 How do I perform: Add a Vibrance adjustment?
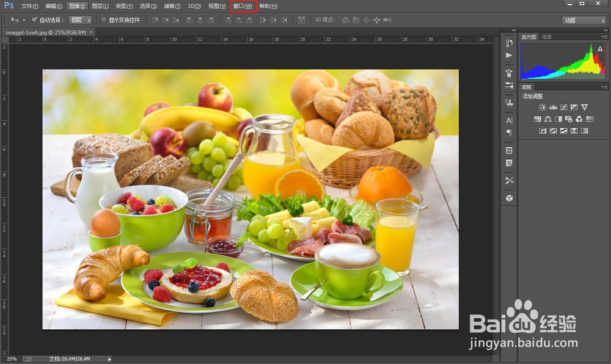pos(585,107)
